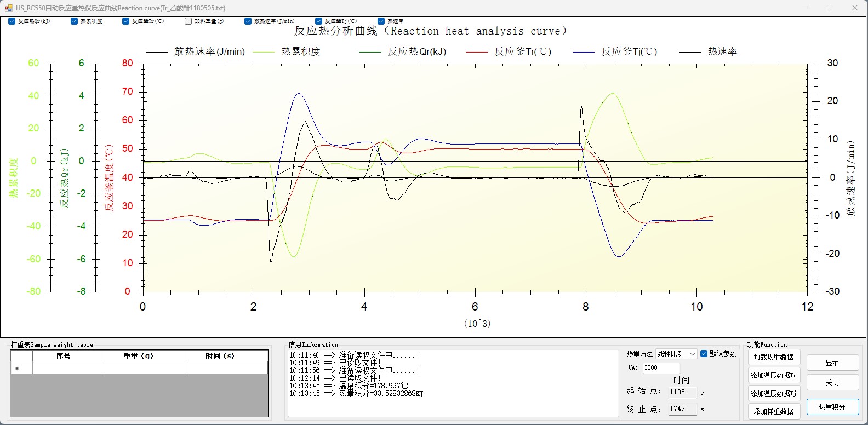Open the 热量方法 dropdown showing 线性比例
This screenshot has width=868, height=425.
click(x=676, y=354)
